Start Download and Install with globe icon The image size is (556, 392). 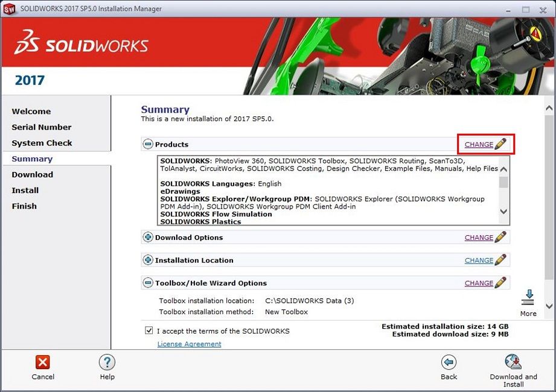513,362
